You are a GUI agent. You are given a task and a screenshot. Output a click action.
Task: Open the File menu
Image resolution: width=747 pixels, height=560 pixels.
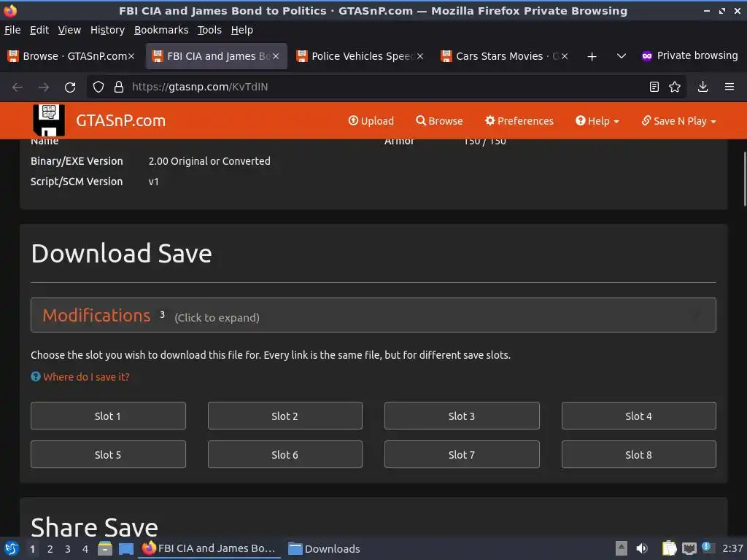[x=12, y=30]
